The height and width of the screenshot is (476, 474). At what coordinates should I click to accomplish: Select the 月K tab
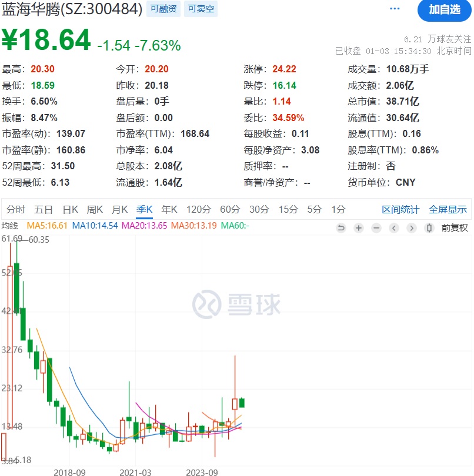pos(120,209)
